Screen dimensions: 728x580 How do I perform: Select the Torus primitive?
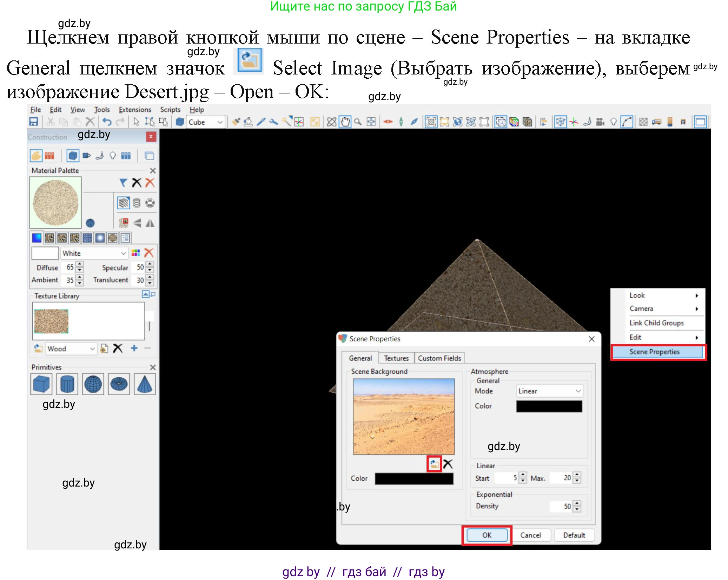119,384
